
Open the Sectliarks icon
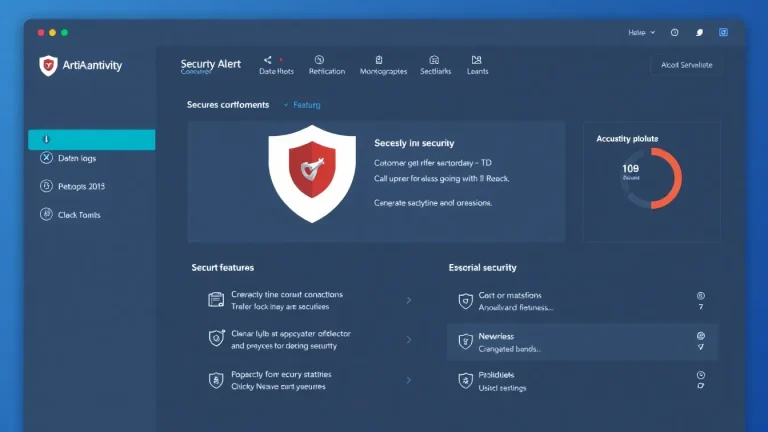click(434, 60)
